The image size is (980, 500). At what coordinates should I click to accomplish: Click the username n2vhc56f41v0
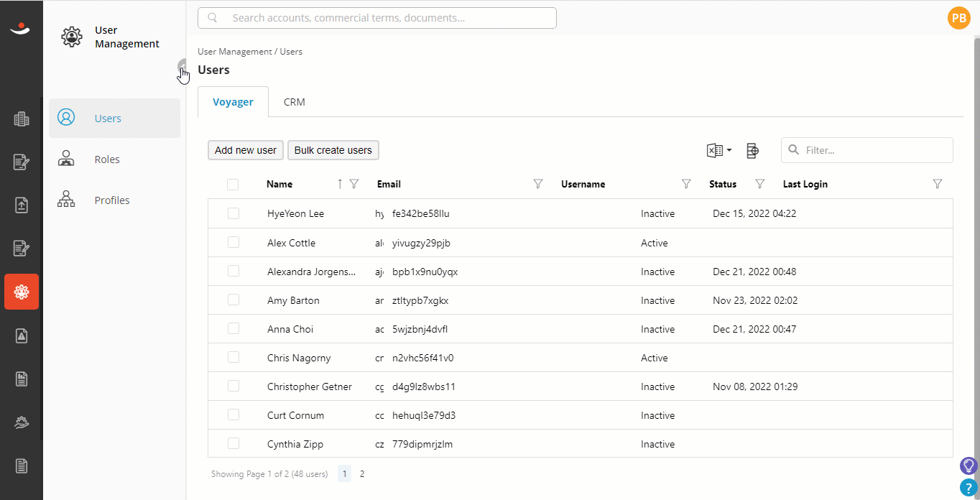(x=423, y=358)
